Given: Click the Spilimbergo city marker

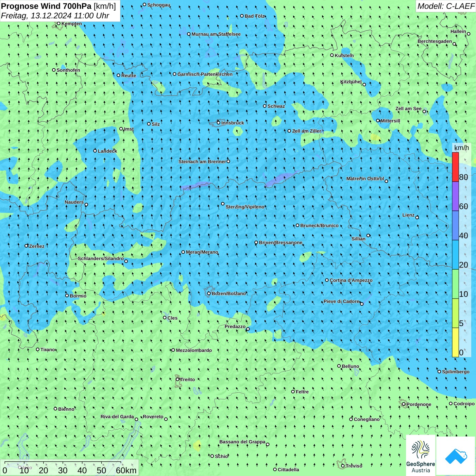Looking at the screenshot, I should point(439,372).
